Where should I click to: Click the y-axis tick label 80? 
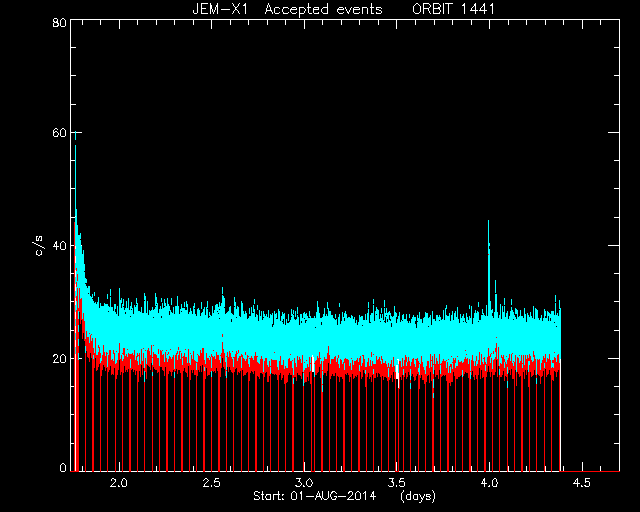59,22
